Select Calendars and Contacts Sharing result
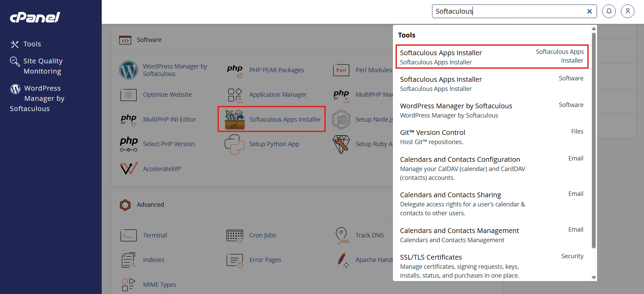 492,203
